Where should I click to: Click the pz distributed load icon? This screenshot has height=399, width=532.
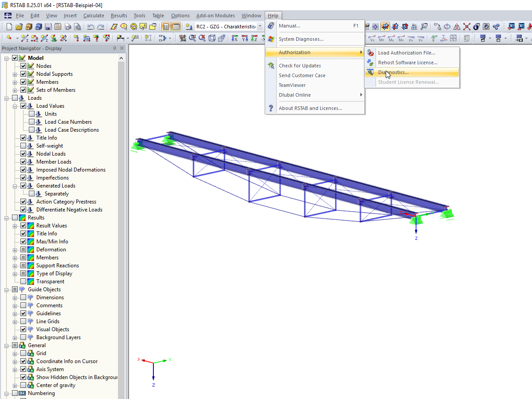point(421,38)
